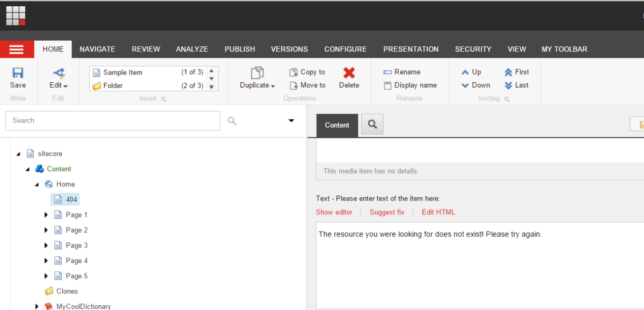Click the red Delete X icon
644x310 pixels.
point(349,73)
